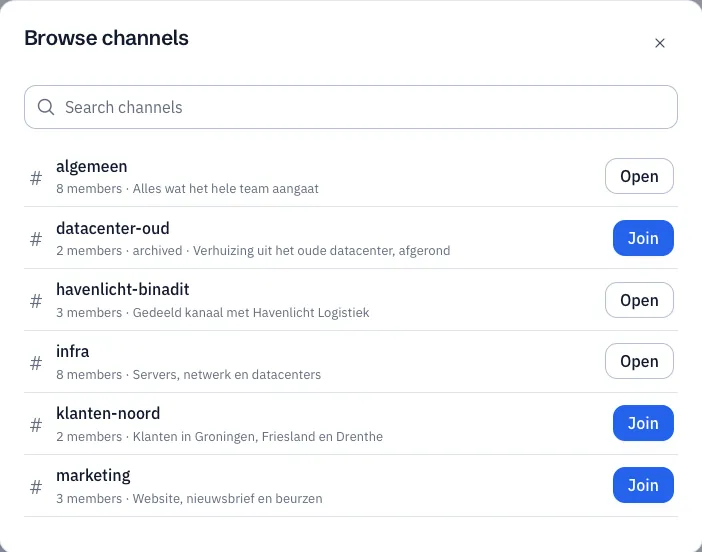Click the hash icon beside datacenter-oud

tap(36, 240)
